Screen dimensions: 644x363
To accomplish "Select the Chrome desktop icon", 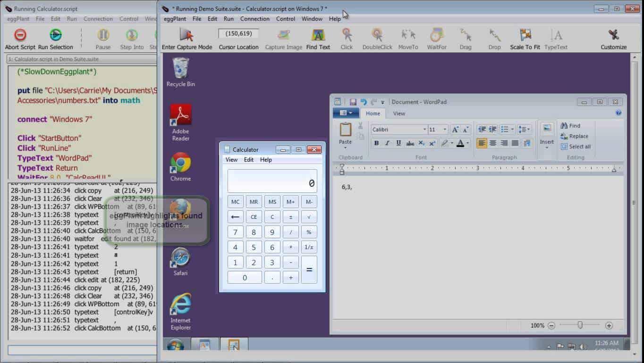I will (x=180, y=163).
